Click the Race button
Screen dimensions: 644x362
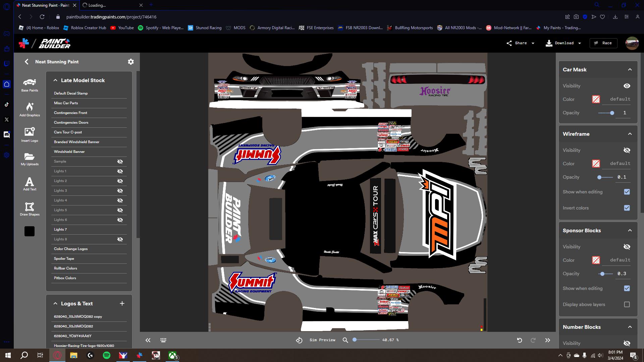tap(603, 43)
